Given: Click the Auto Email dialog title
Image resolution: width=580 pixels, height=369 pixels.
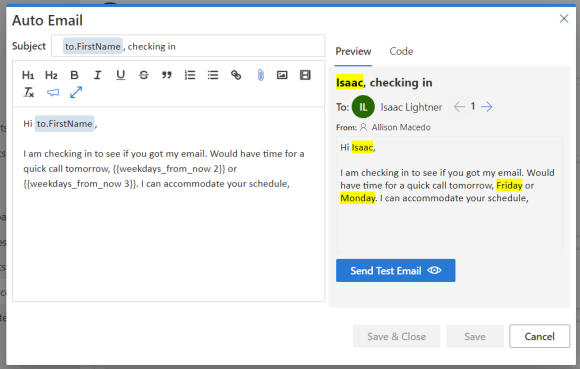Looking at the screenshot, I should pos(47,20).
